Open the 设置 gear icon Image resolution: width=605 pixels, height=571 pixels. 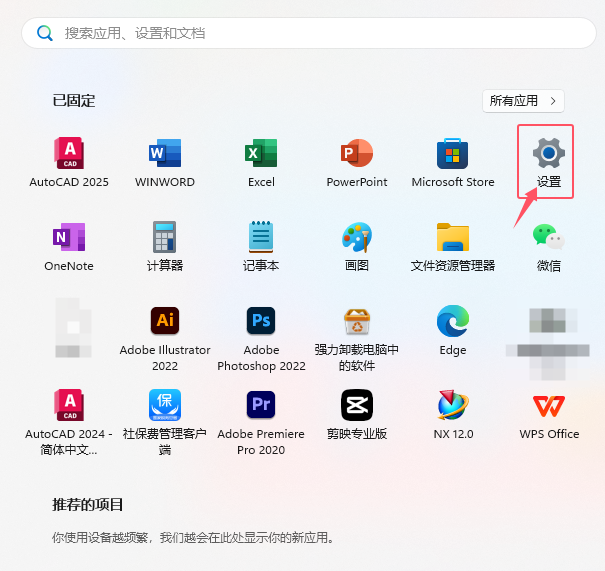coord(549,162)
